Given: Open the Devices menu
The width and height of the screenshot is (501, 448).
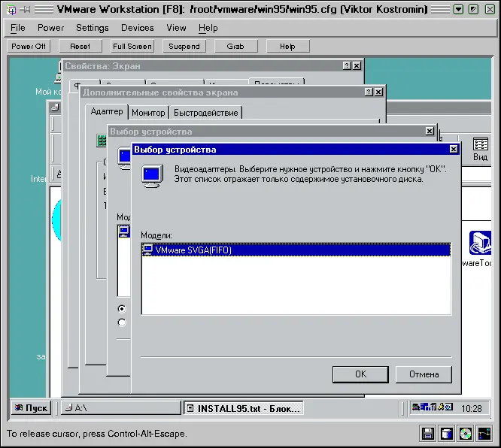Looking at the screenshot, I should point(138,28).
